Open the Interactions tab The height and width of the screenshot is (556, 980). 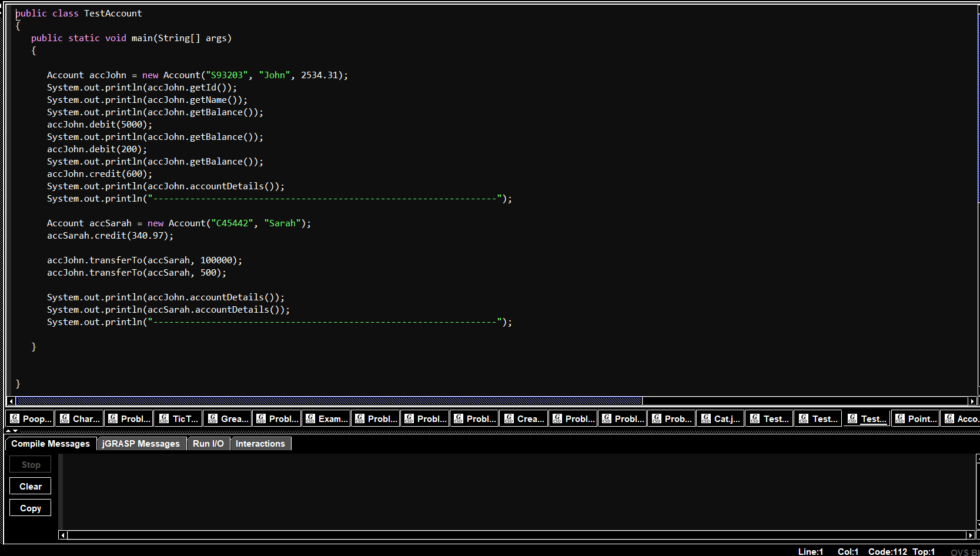point(260,443)
